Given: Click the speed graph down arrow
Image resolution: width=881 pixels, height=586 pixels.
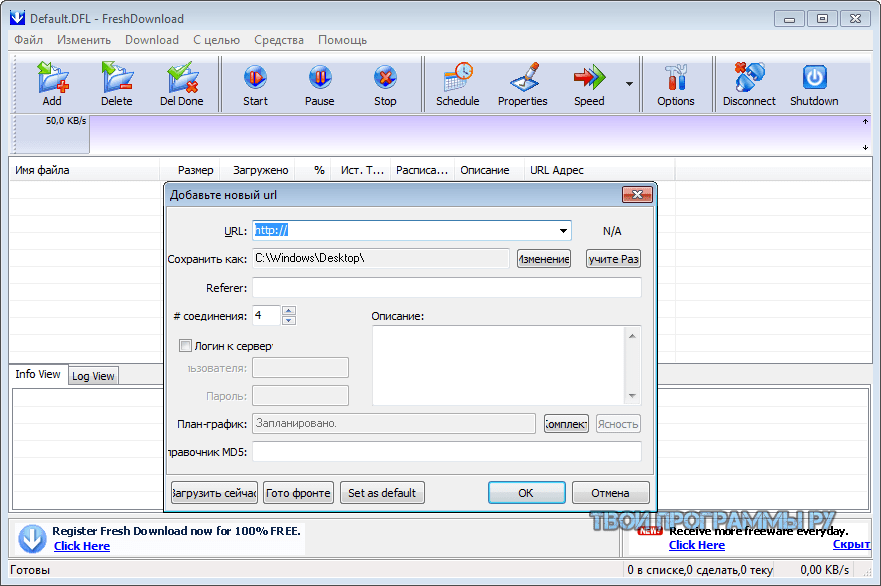Looking at the screenshot, I should 865,148.
